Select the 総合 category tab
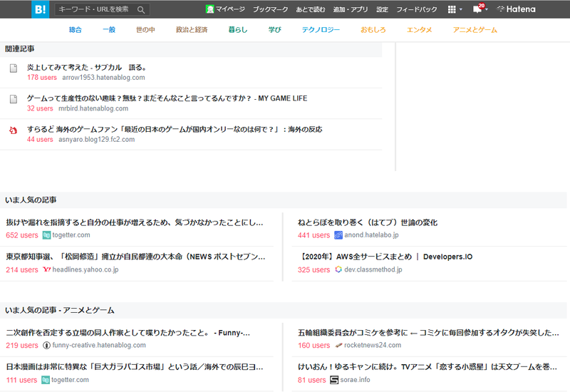Screen dimensions: 570x392 (x=76, y=30)
